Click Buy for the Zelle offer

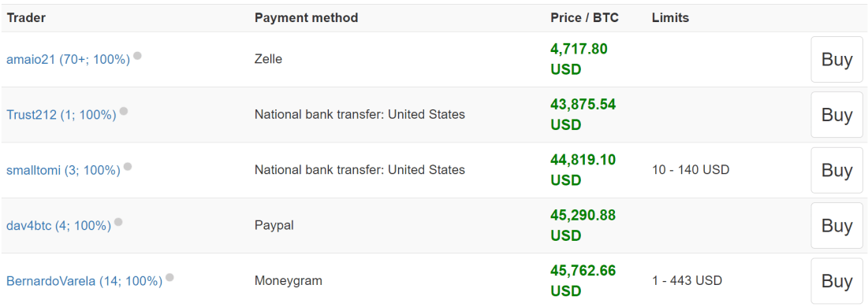(836, 59)
